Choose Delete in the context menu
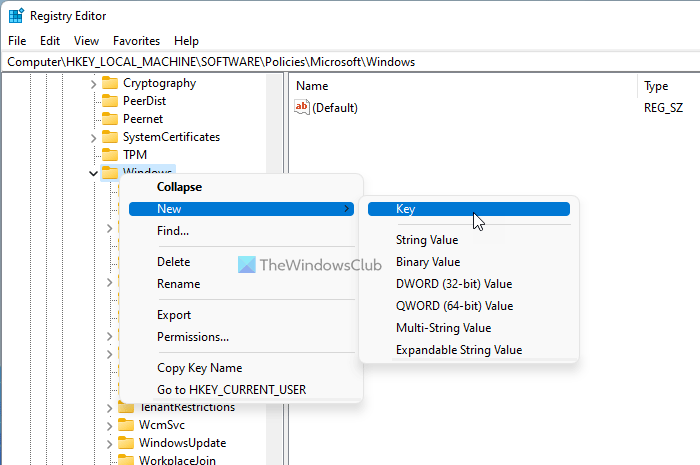Image resolution: width=700 pixels, height=465 pixels. (x=241, y=262)
